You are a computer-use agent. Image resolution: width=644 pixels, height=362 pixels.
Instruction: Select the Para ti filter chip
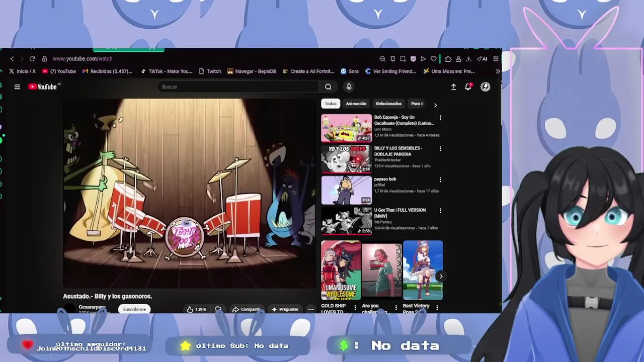[x=417, y=104]
